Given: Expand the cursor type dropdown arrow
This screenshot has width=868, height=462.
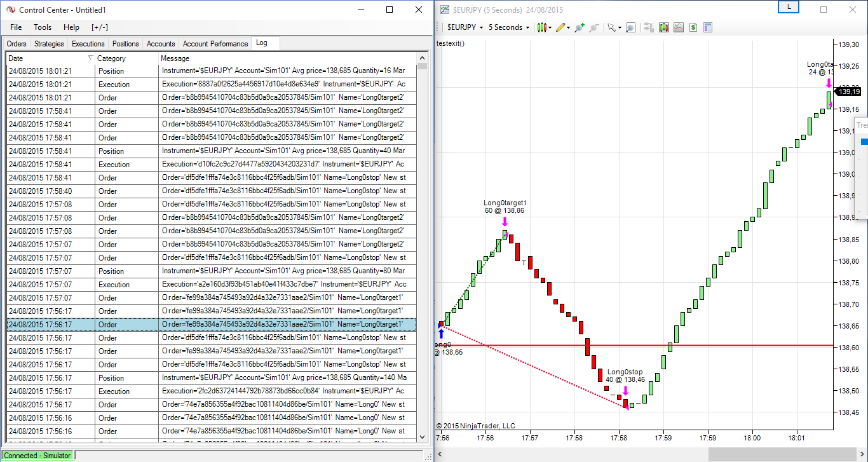Looking at the screenshot, I should coord(620,27).
